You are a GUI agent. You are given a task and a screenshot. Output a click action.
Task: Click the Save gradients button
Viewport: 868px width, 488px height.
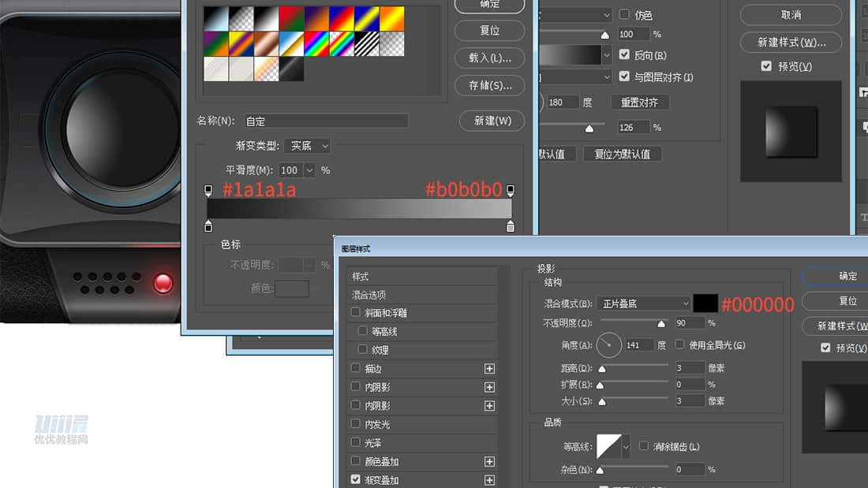[490, 85]
